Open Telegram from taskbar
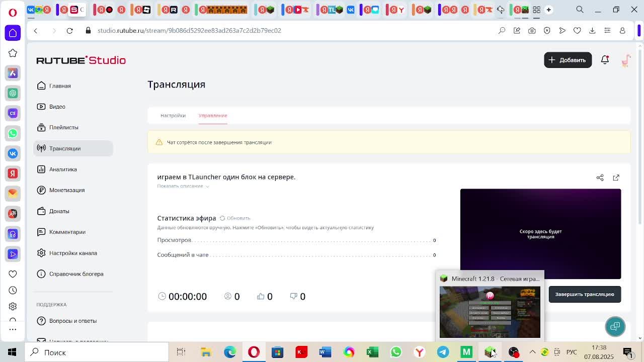Viewport: 644px width, 362px height. pyautogui.click(x=443, y=352)
